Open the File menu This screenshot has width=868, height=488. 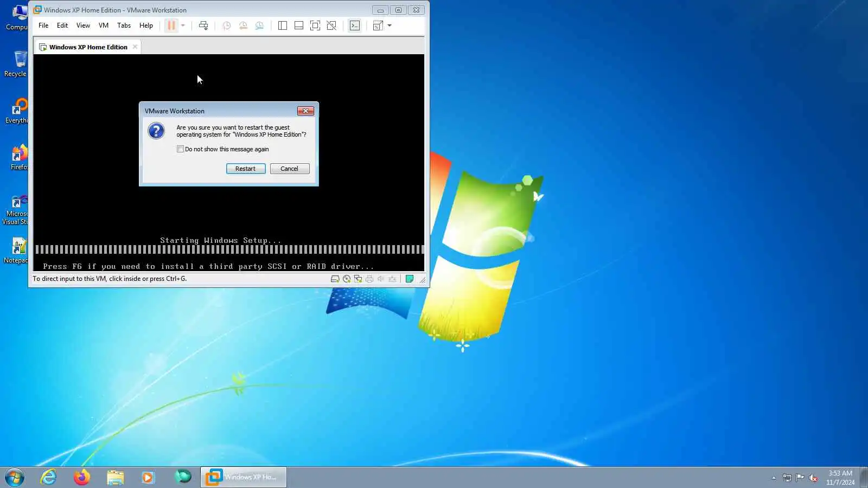click(x=43, y=25)
